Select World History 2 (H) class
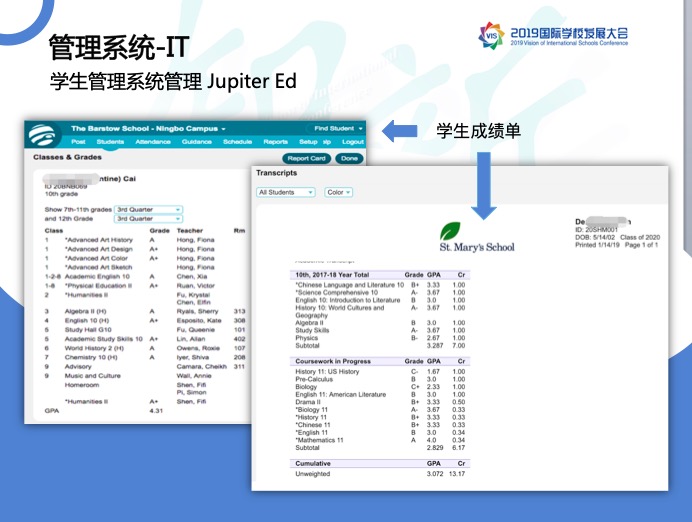The image size is (692, 522). coord(94,349)
